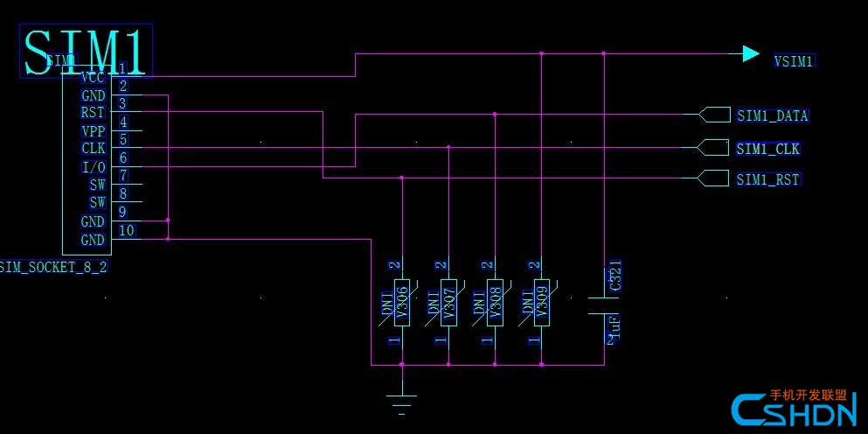This screenshot has width=868, height=434.
Task: Click the VCC pin label
Action: tap(93, 77)
